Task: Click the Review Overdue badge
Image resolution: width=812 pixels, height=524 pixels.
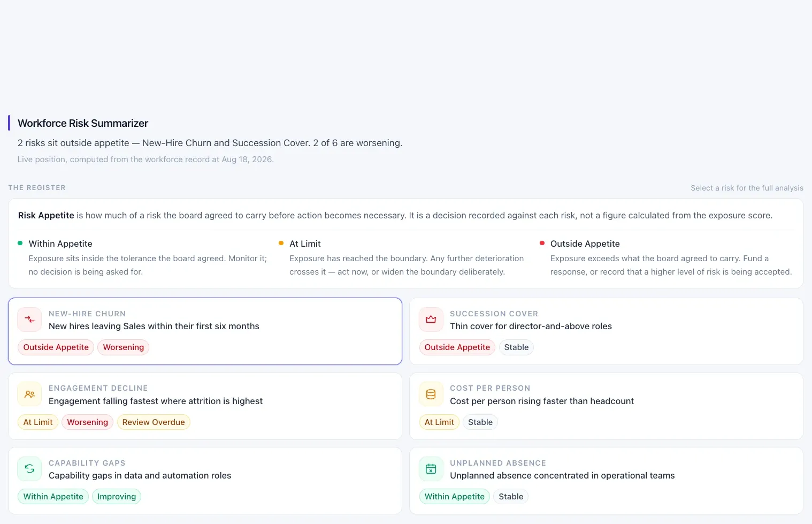Action: (x=154, y=422)
